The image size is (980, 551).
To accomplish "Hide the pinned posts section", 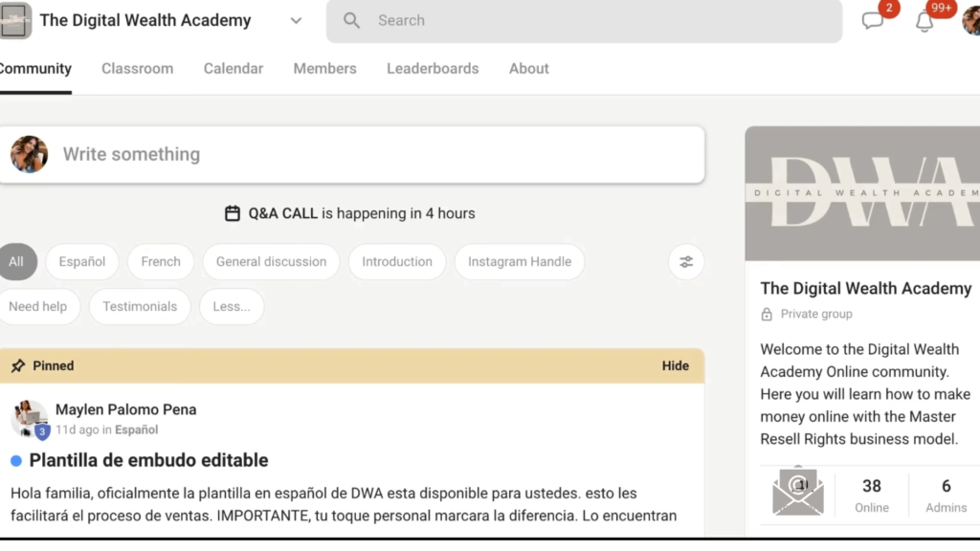I will pos(675,366).
